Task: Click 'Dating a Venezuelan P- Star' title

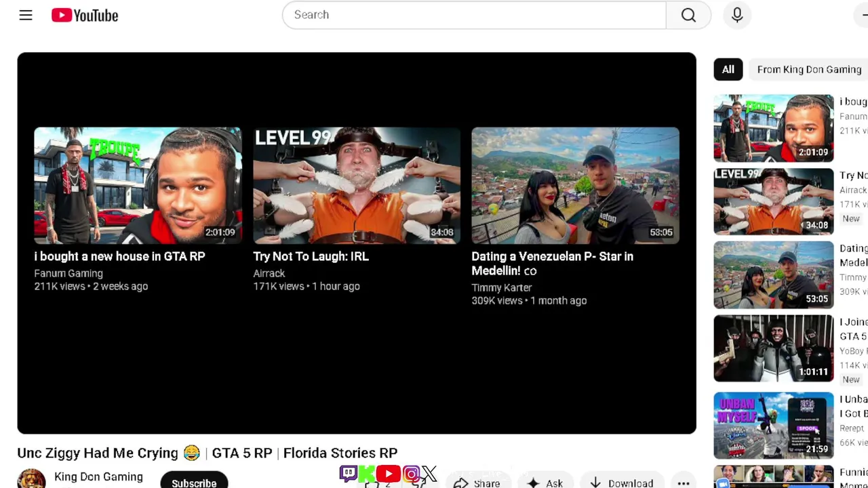Action: pos(552,263)
